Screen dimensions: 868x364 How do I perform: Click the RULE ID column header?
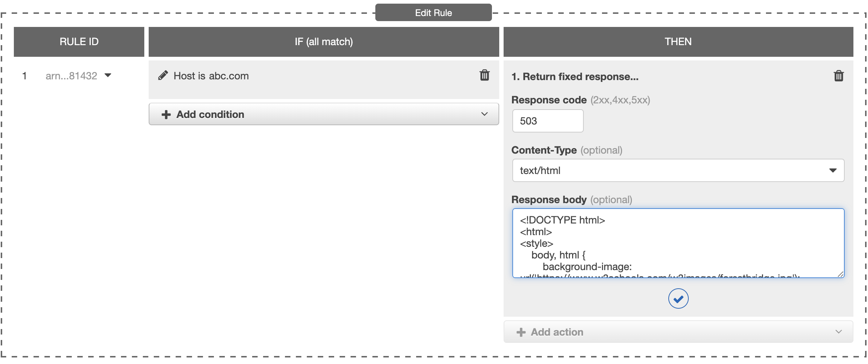79,41
